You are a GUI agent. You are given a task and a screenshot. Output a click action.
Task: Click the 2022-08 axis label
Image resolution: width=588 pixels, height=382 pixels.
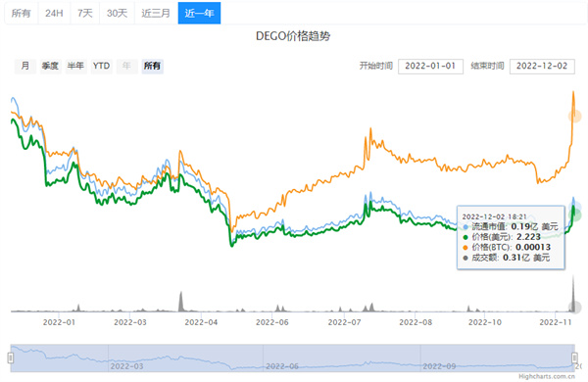pyautogui.click(x=416, y=322)
